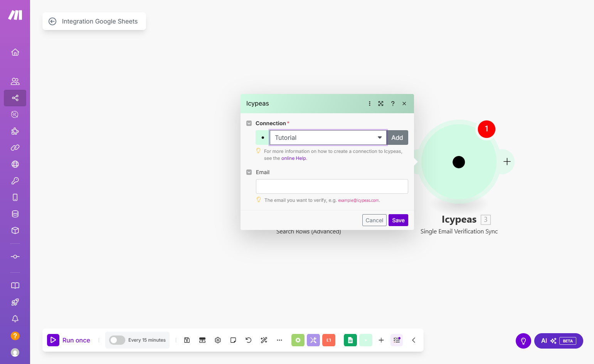Viewport: 594px width, 364px height.
Task: Open Templates puzzle icon in sidebar
Action: [x=15, y=131]
